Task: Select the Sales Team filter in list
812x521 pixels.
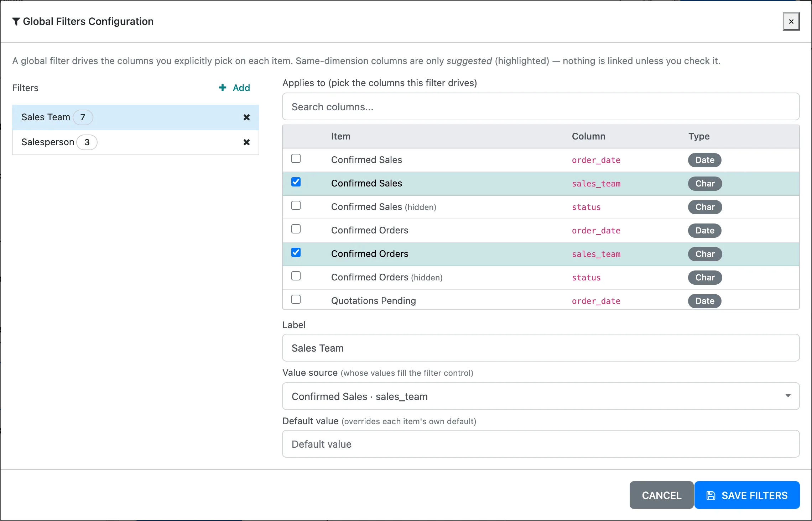Action: click(x=135, y=117)
